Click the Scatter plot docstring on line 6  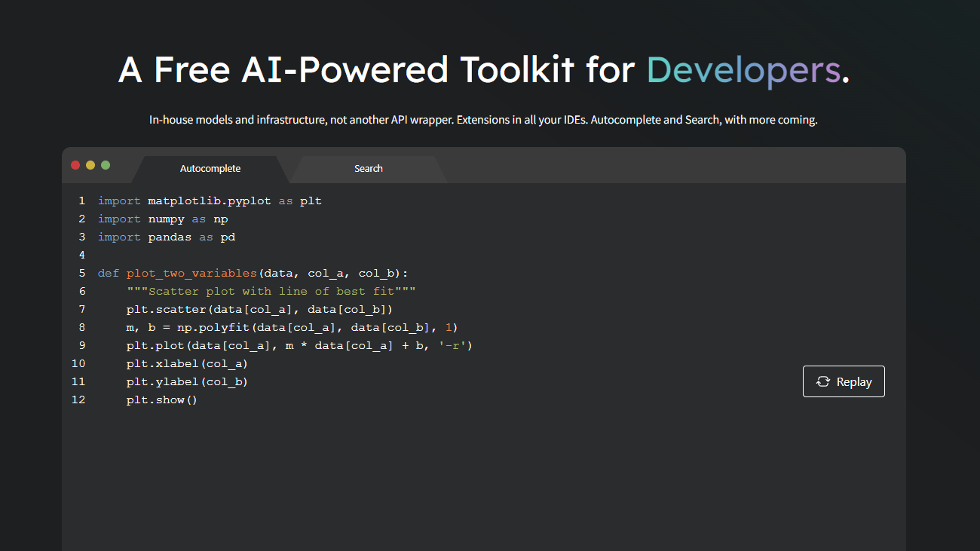(271, 291)
